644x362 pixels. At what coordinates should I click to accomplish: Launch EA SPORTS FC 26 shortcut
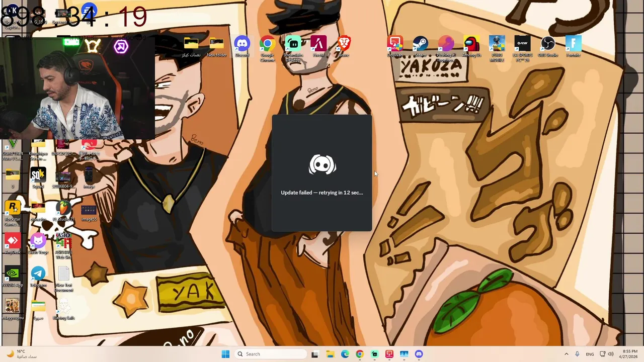click(522, 49)
